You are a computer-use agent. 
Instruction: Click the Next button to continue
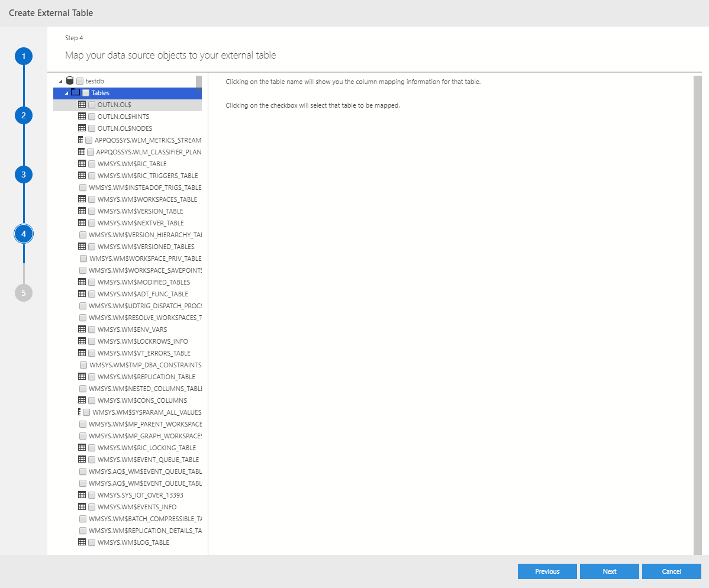pos(609,571)
